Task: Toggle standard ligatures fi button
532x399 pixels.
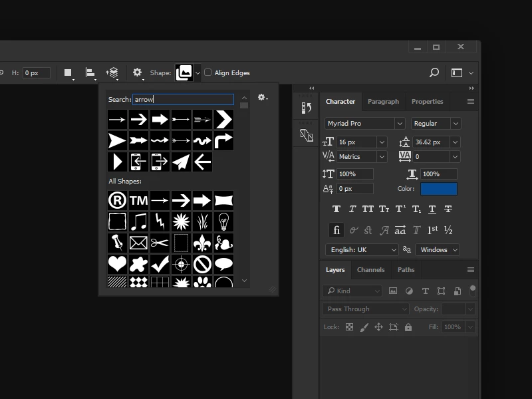Action: 336,230
